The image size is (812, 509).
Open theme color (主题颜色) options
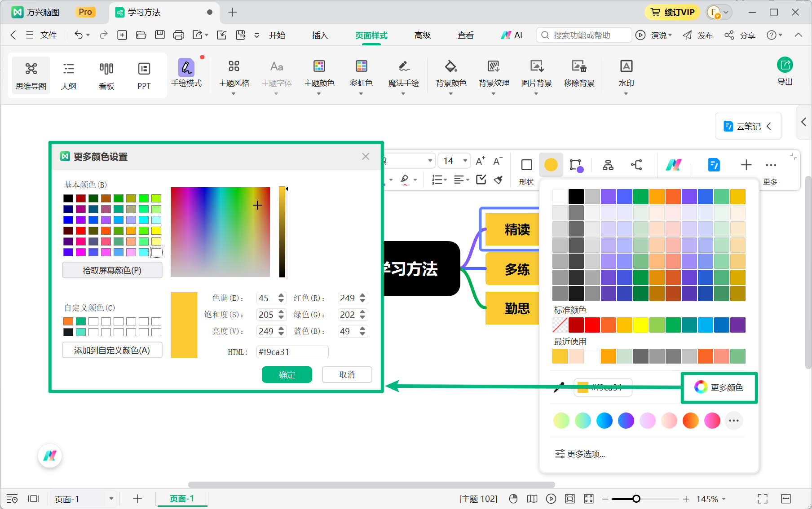[319, 76]
